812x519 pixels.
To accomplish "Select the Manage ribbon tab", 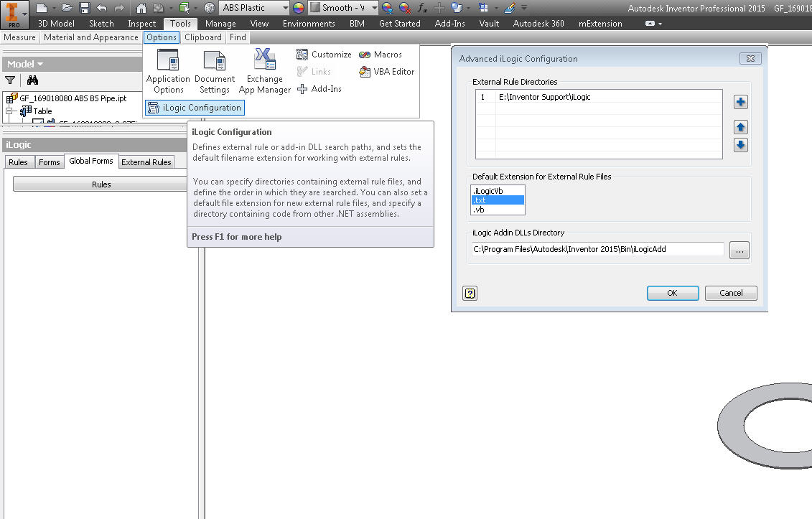I will click(220, 23).
